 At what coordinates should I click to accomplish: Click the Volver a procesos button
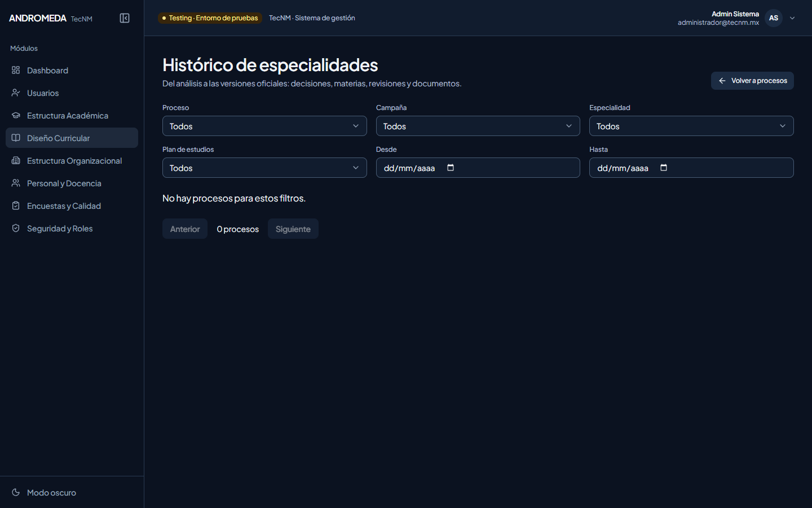point(752,81)
